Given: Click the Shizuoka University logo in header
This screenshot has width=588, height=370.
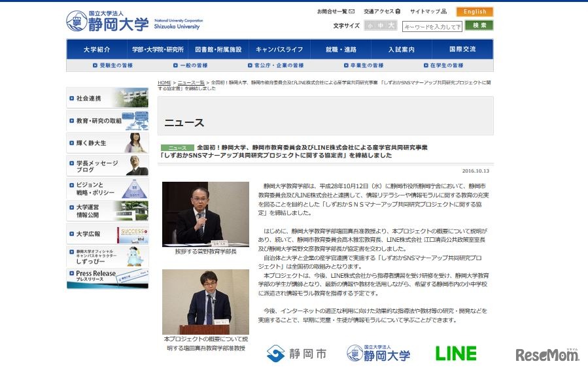Looking at the screenshot, I should (x=135, y=22).
